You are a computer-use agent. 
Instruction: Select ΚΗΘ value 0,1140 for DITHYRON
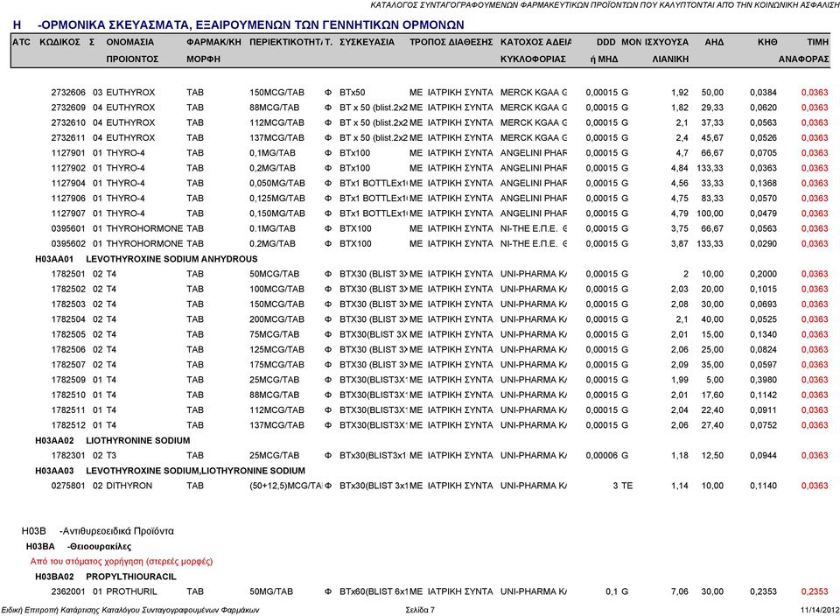point(763,486)
